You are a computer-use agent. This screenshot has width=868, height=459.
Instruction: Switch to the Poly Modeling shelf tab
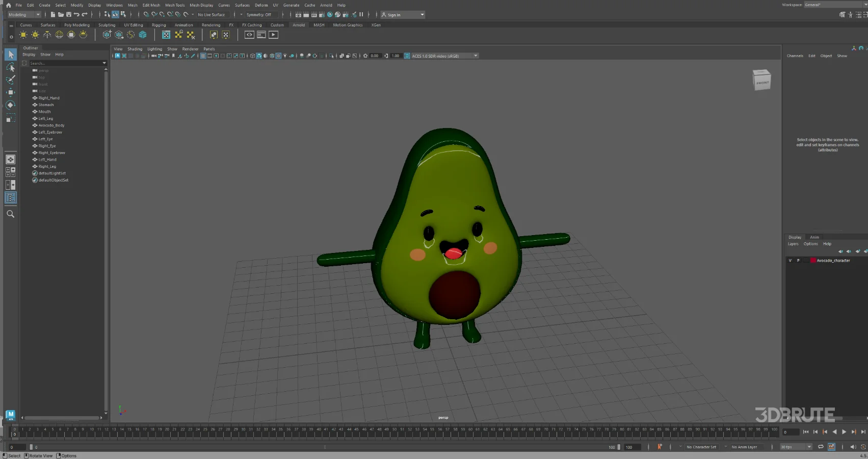click(77, 25)
